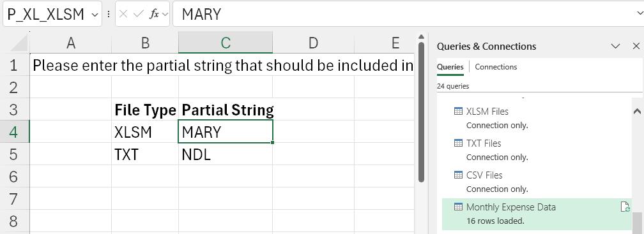
Task: Click the Cancel X formula icon
Action: pyautogui.click(x=123, y=14)
